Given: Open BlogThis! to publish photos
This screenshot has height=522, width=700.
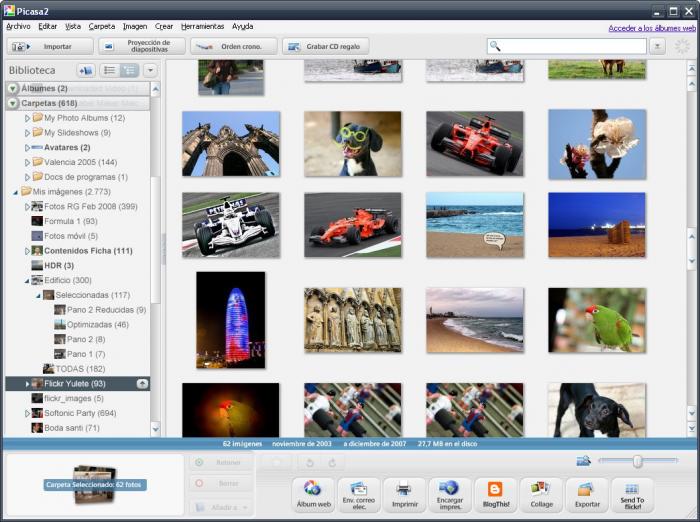Looking at the screenshot, I should click(x=495, y=494).
